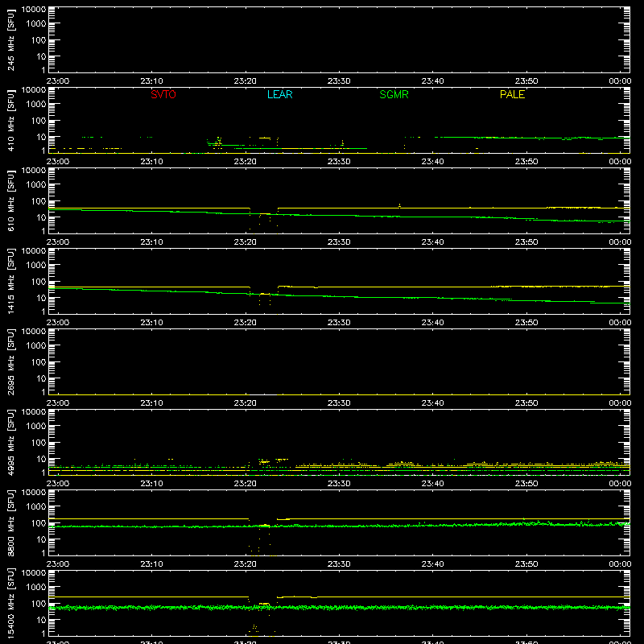
Task: Click the 10000 value on the 2695 MHz axis
Action: coord(34,332)
